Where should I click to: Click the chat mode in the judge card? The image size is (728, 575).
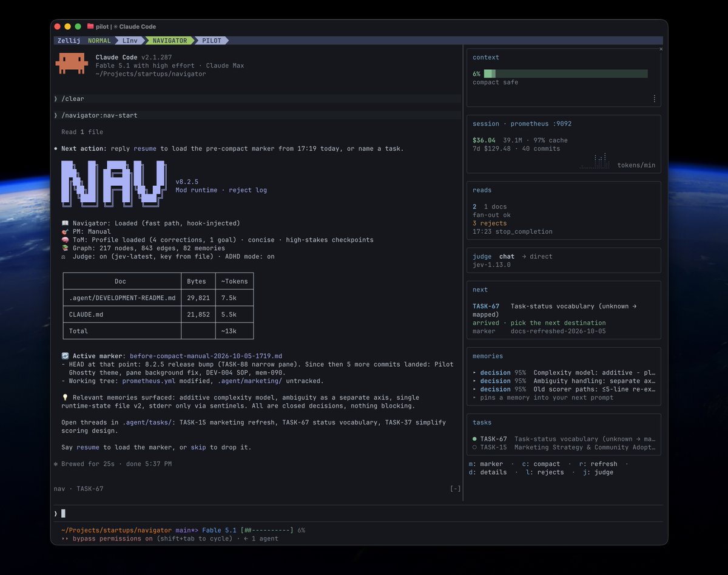tap(507, 256)
